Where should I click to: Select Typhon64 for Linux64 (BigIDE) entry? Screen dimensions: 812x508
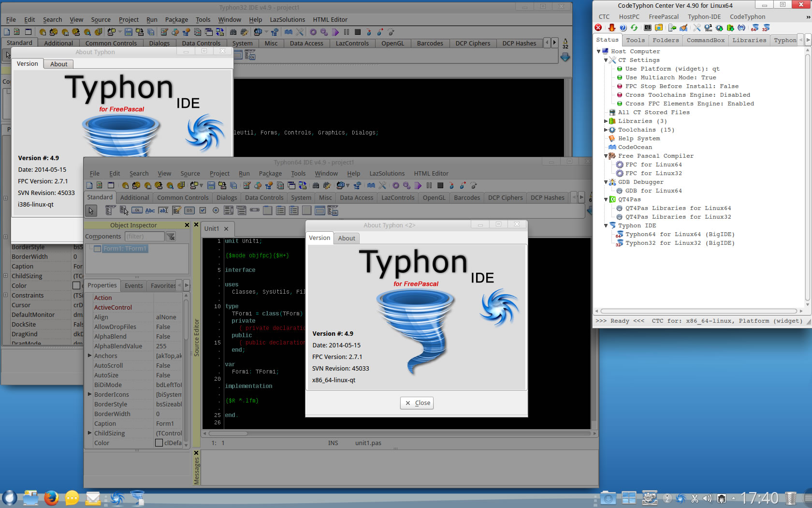[680, 235]
